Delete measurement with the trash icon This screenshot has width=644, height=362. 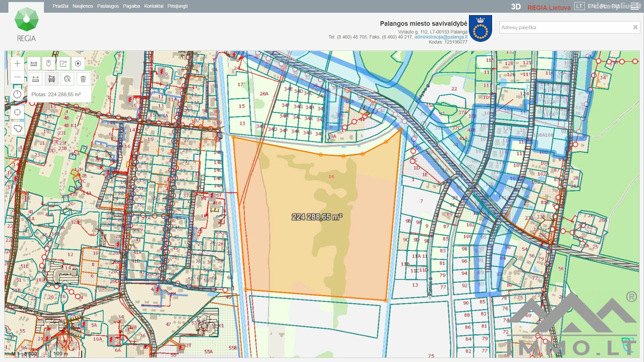[x=83, y=79]
